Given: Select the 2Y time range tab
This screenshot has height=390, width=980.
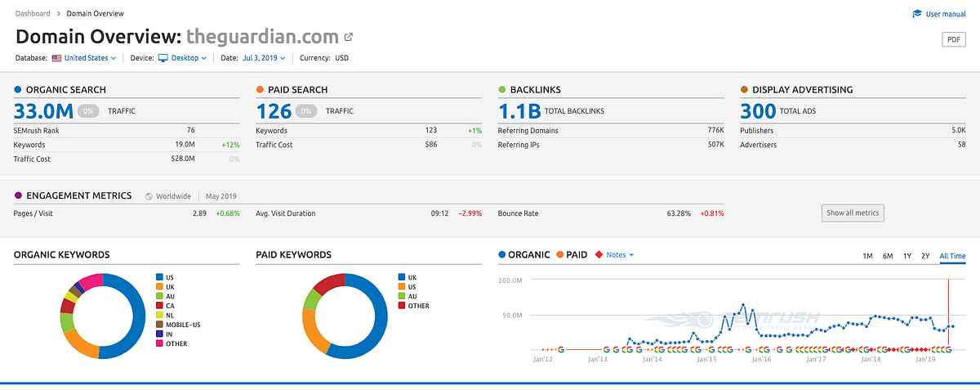Looking at the screenshot, I should 925,256.
